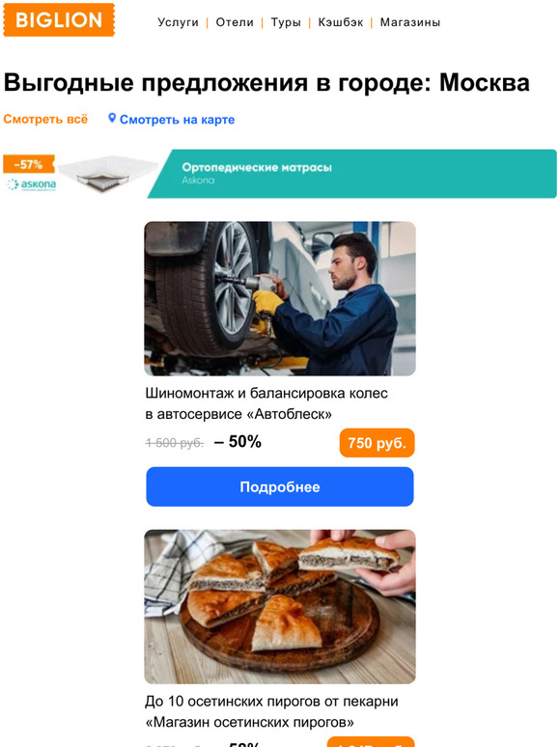Click the -57% discount badge
This screenshot has width=560, height=747.
[29, 164]
